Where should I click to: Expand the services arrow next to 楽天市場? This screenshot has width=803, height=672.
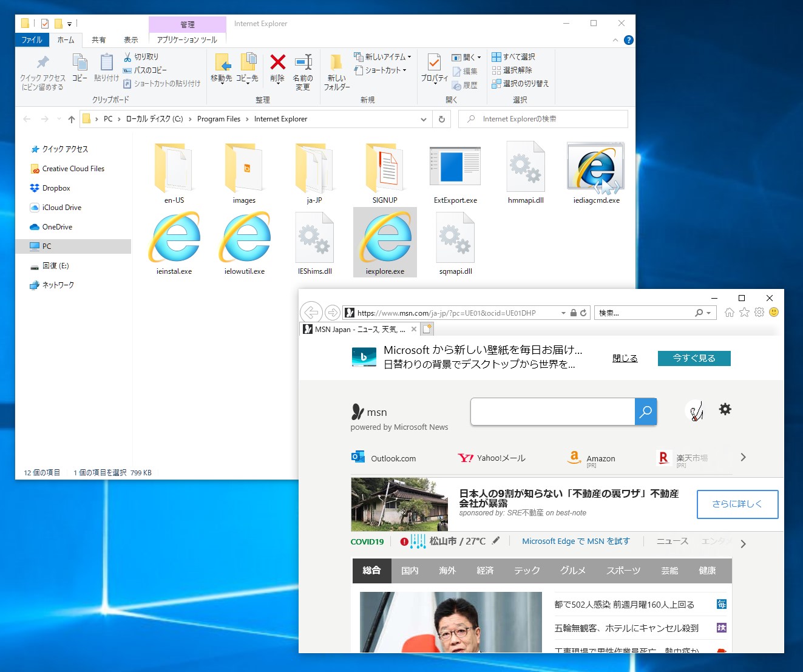click(x=743, y=457)
